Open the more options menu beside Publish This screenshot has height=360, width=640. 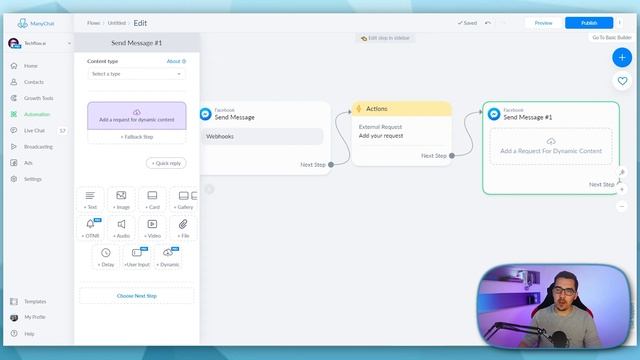(620, 23)
